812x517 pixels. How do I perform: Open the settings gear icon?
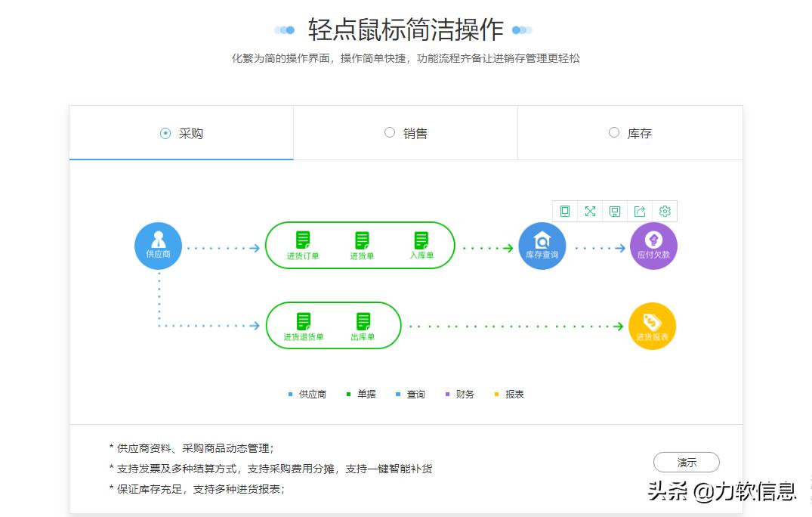[x=665, y=212]
